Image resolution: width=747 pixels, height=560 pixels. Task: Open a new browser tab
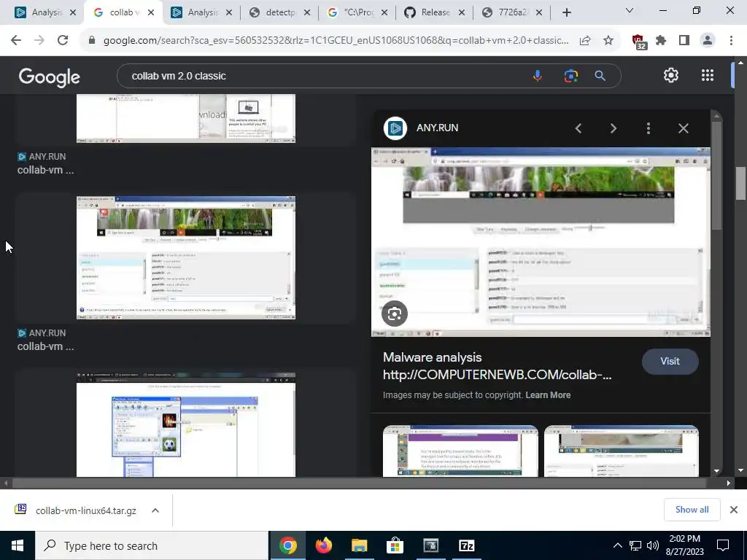566,12
